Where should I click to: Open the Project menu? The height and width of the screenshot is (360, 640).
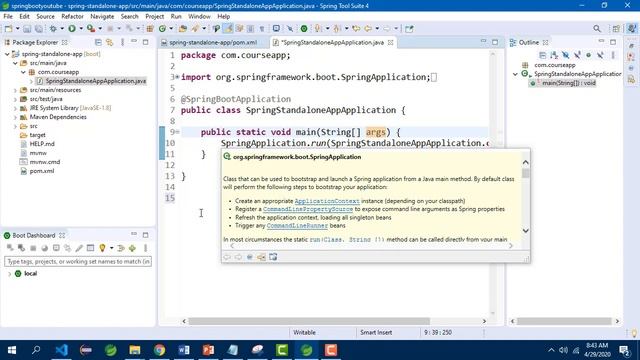155,16
